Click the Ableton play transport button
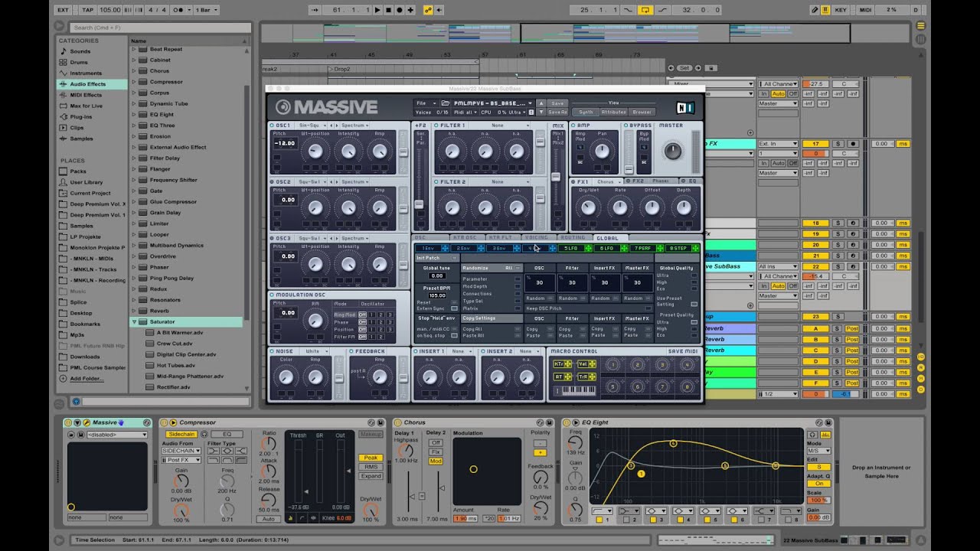Image resolution: width=980 pixels, height=551 pixels. click(x=377, y=10)
